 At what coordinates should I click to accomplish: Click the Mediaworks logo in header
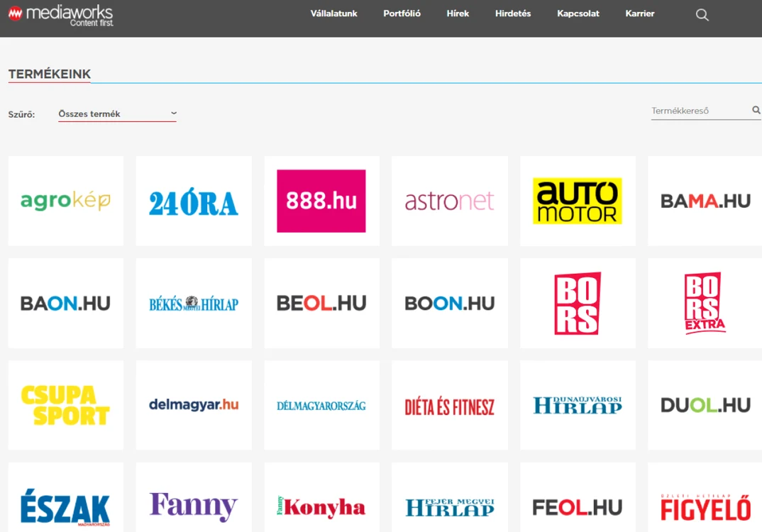click(61, 16)
